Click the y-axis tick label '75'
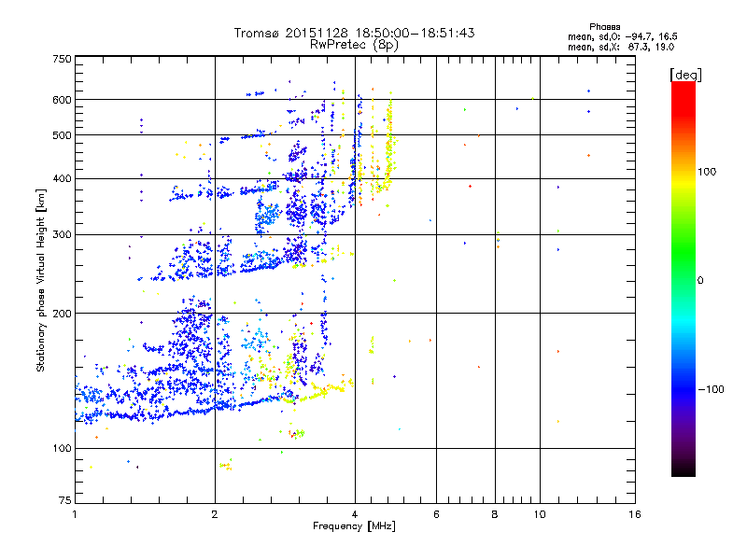Viewport: 747px width, 560px height. pyautogui.click(x=65, y=500)
